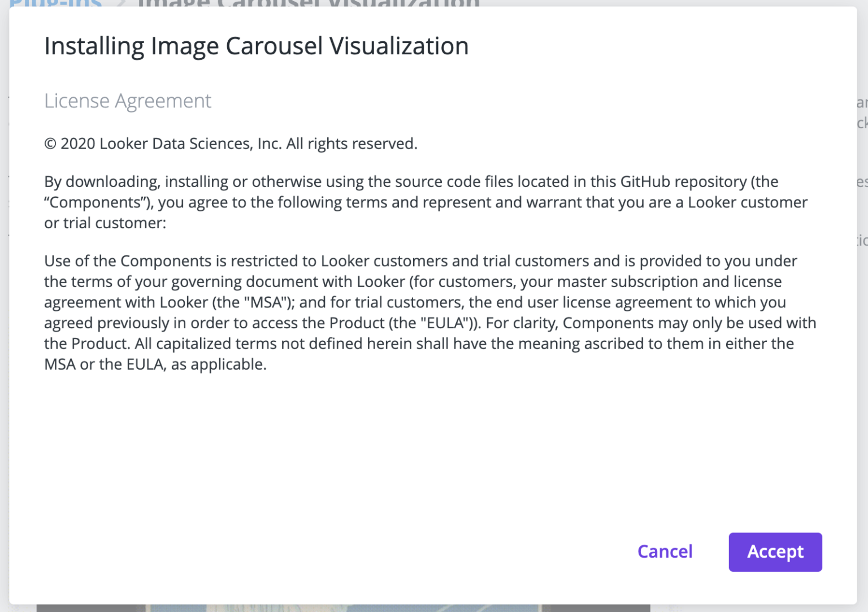Click inside the empty dialog whitespace
The image size is (868, 612).
coord(429,452)
